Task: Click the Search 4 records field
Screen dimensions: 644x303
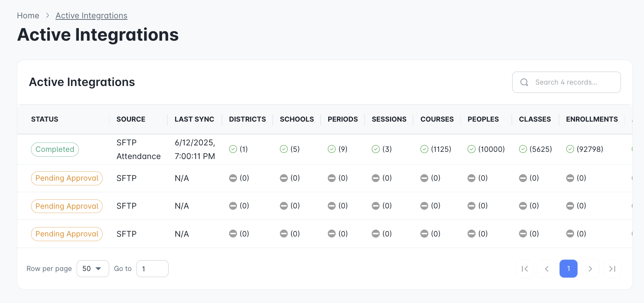Action: [566, 82]
